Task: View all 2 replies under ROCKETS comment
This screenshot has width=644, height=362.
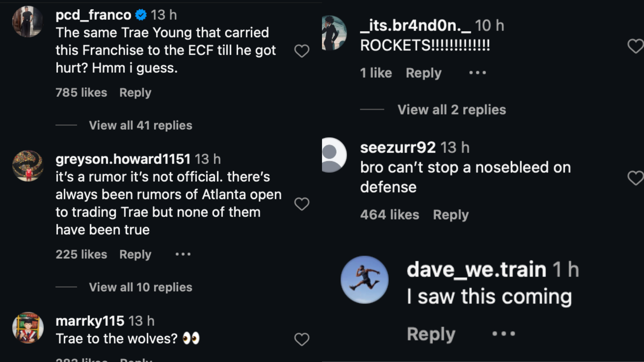Action: coord(451,110)
